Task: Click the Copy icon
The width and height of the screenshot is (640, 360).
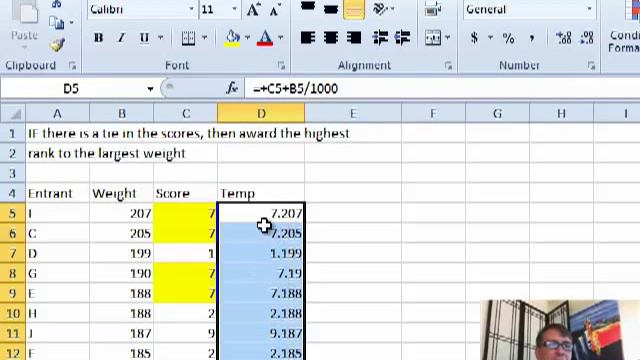Action: [x=57, y=23]
